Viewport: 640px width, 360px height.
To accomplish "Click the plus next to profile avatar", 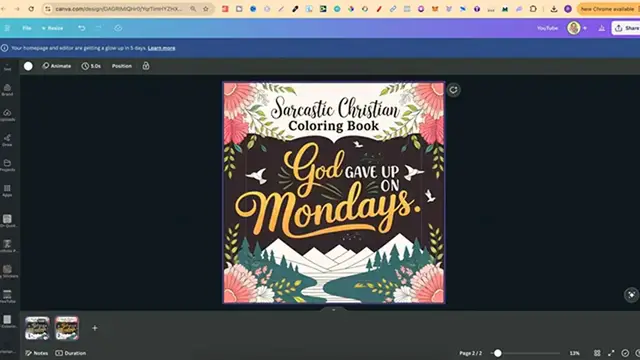I will [585, 28].
